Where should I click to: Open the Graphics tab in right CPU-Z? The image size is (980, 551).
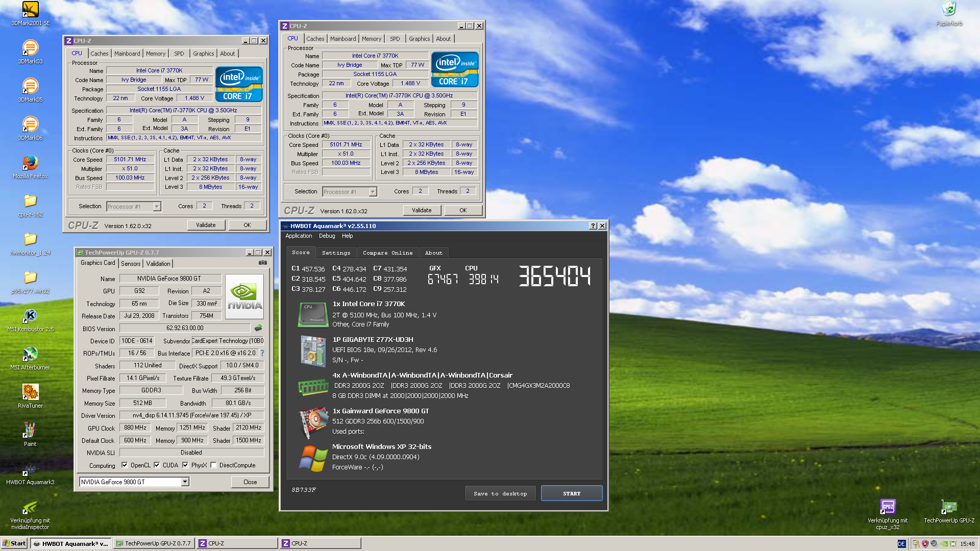coord(420,39)
